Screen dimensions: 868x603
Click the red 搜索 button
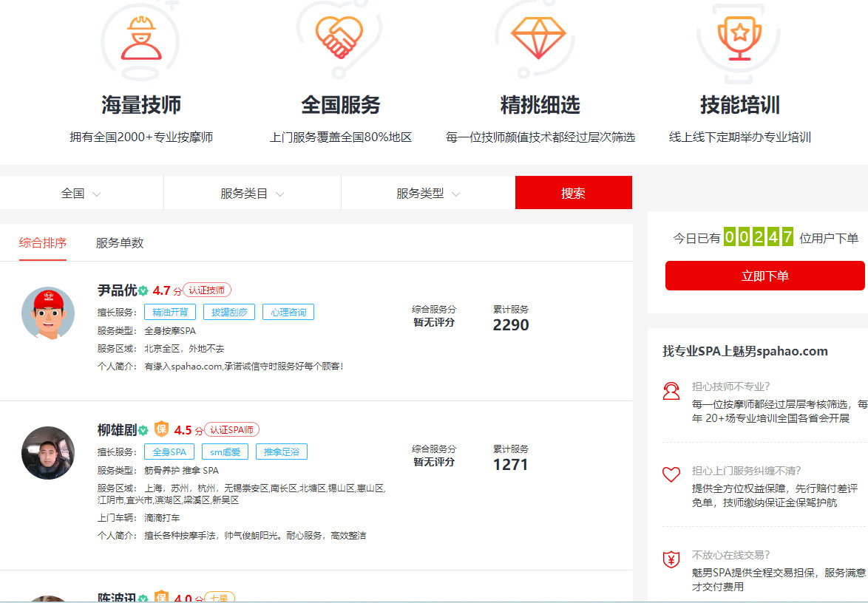(574, 193)
